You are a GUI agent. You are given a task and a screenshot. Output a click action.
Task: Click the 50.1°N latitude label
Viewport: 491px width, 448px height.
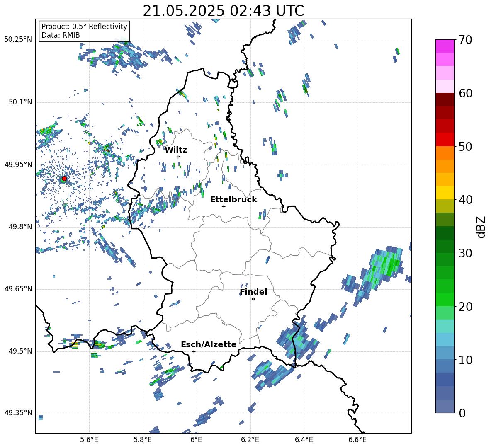click(x=20, y=102)
